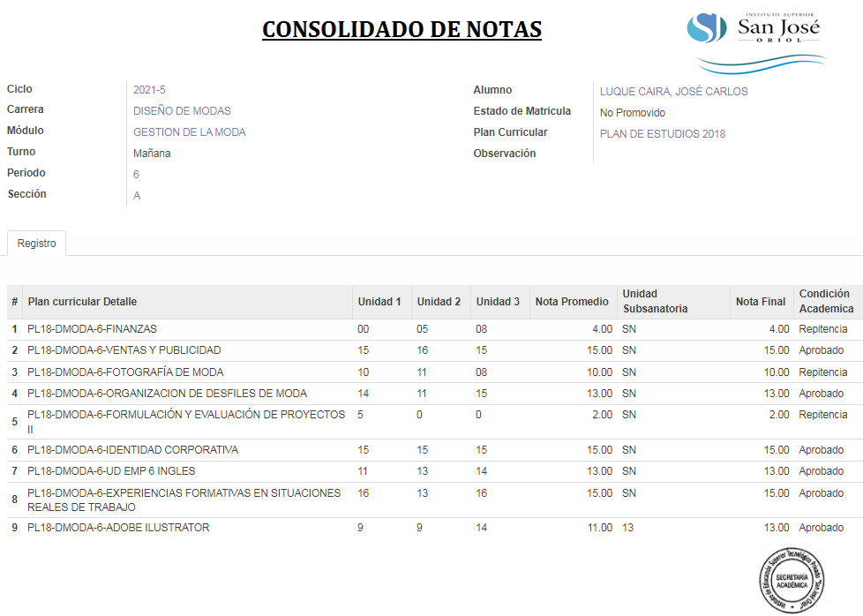Click the subsanatoria value 13 for ADOBE ILUSTRATOR
The image size is (863, 616).
(x=628, y=528)
